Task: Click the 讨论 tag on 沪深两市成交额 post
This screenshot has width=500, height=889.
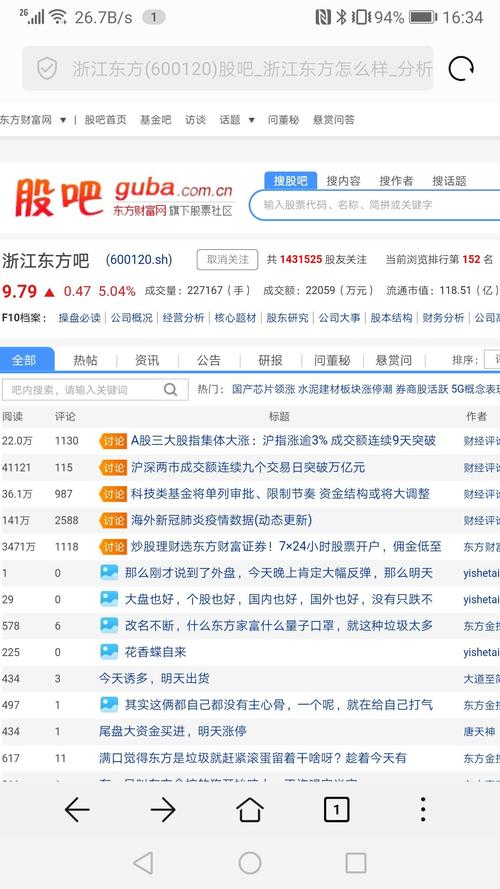Action: (113, 467)
